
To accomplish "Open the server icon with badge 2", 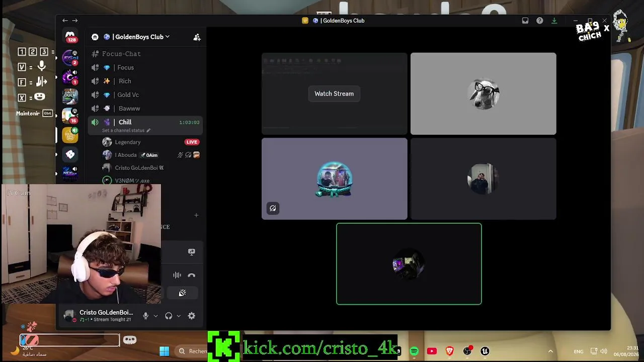I will click(70, 57).
